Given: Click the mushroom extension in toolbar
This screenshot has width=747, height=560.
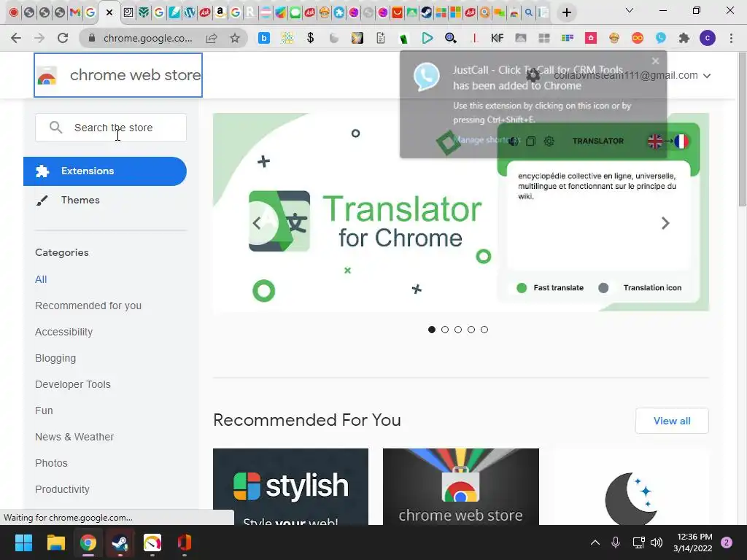Looking at the screenshot, I should 614,38.
